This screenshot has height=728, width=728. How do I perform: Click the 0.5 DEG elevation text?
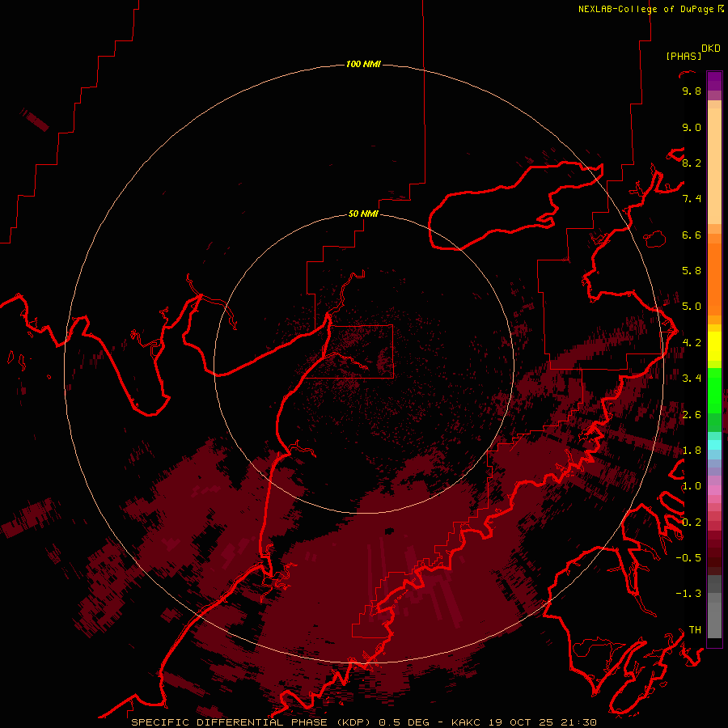pyautogui.click(x=404, y=722)
